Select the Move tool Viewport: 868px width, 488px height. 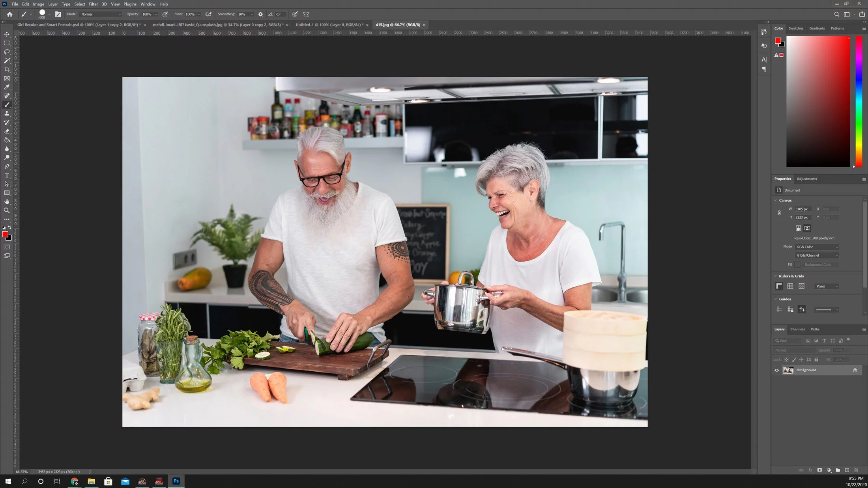point(7,34)
